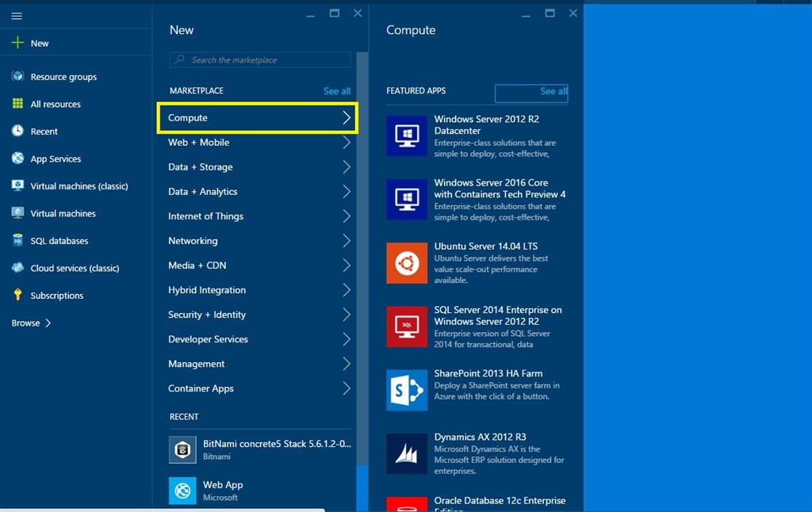This screenshot has height=512, width=812.
Task: Expand the Web + Mobile chevron
Action: [x=347, y=143]
